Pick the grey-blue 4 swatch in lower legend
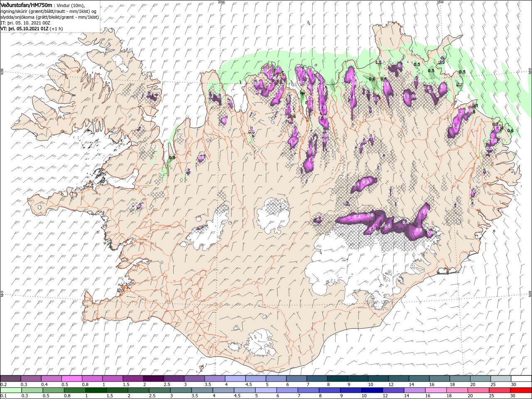 point(224,390)
